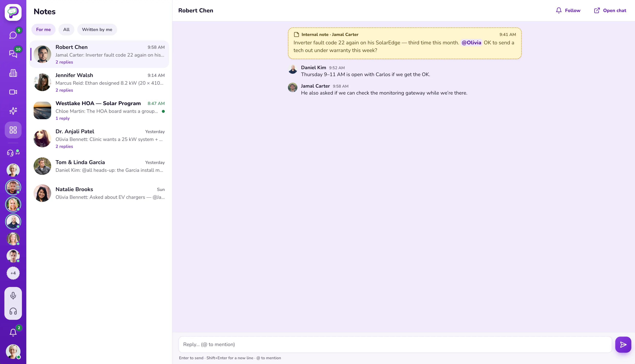This screenshot has height=364, width=635.
Task: Click the @Olivia mention in the internal note
Action: pos(471,43)
